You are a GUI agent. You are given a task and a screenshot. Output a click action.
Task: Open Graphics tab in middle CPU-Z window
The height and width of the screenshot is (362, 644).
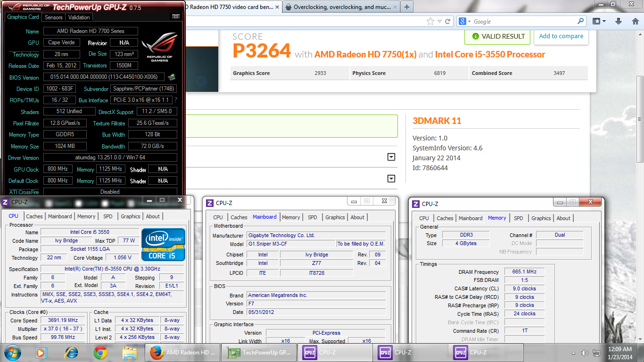point(335,217)
